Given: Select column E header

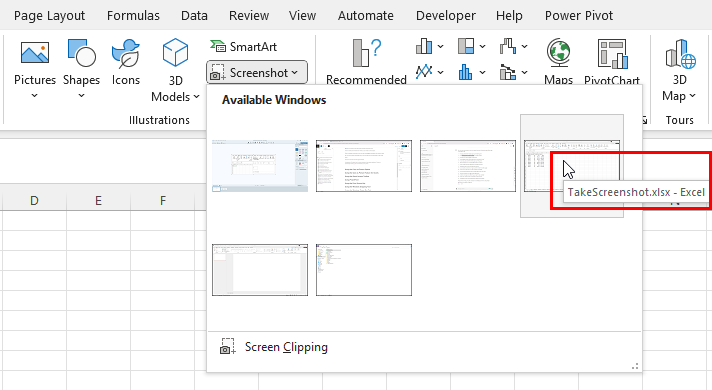Looking at the screenshot, I should pos(98,201).
